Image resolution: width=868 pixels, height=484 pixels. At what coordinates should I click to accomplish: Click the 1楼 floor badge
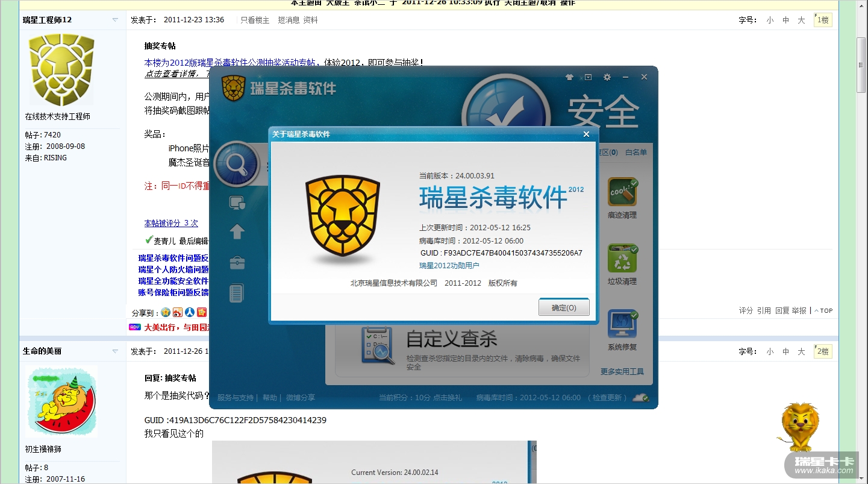[823, 20]
